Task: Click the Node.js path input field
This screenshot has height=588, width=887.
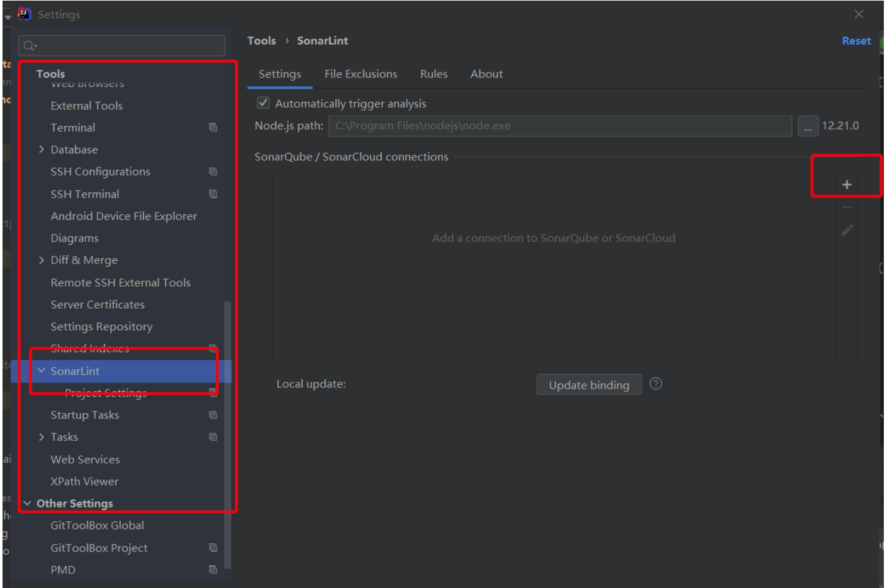Action: pos(559,126)
